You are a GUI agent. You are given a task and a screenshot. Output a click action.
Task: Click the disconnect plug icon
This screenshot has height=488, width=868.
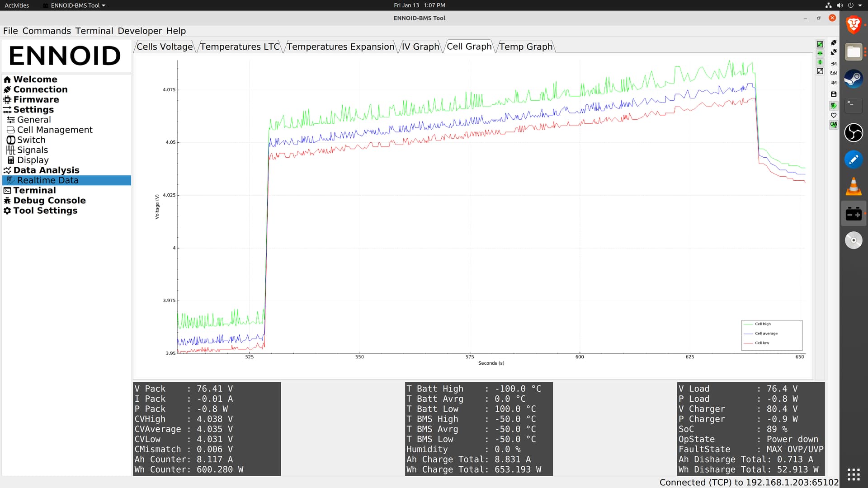(x=834, y=52)
